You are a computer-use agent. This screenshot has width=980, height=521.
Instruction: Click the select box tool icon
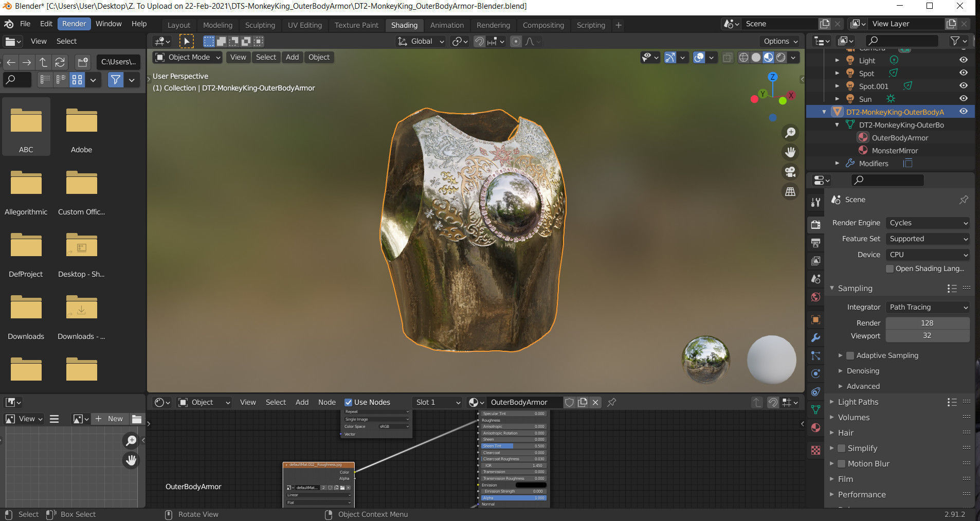click(x=186, y=41)
